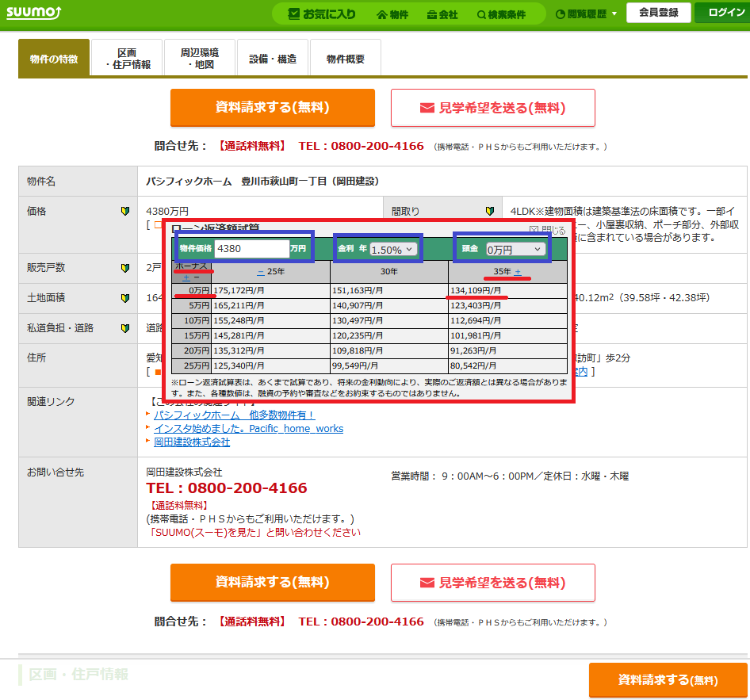Click 私道負担・道路 beginner-mark help icon
This screenshot has height=700, width=750.
click(125, 328)
